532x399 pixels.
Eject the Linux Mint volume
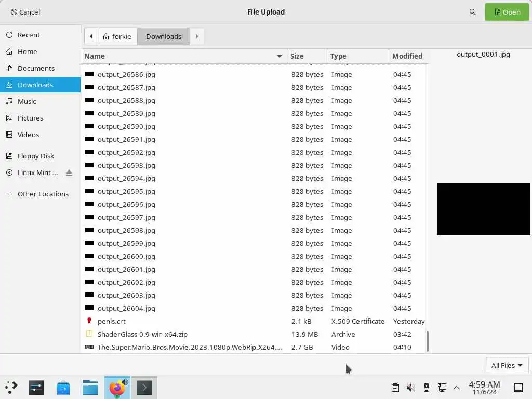click(69, 172)
